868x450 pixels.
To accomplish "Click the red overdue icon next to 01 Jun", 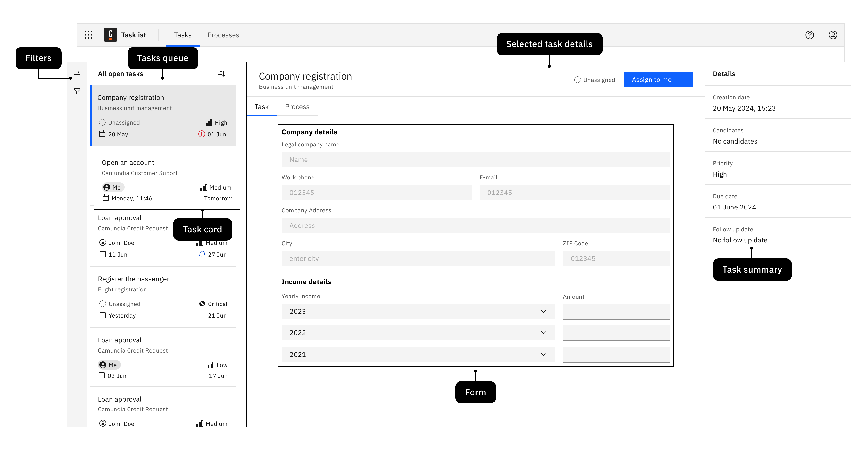I will pos(201,134).
